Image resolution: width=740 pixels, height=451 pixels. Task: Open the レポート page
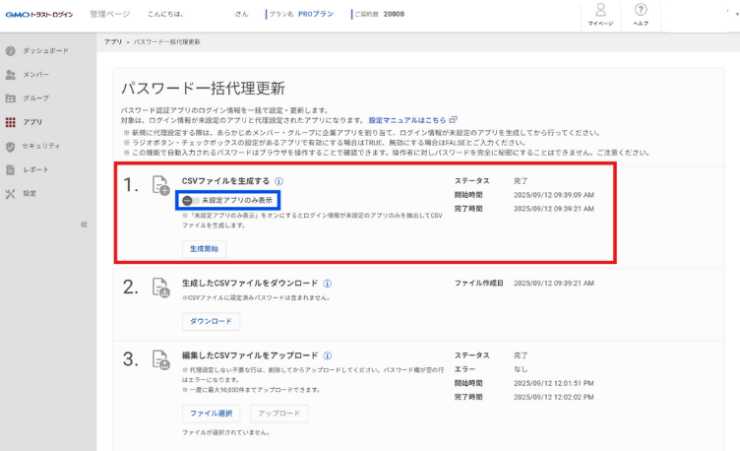[35, 170]
